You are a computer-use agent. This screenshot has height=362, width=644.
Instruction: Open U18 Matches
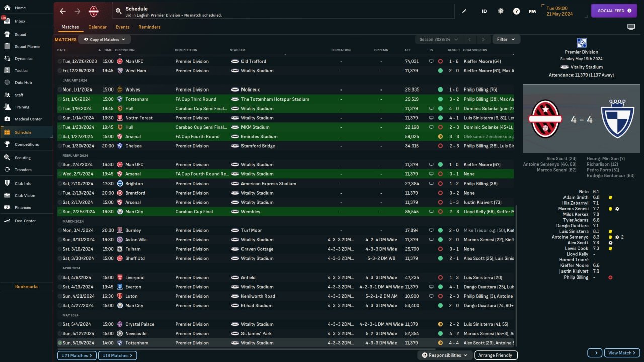coord(118,355)
